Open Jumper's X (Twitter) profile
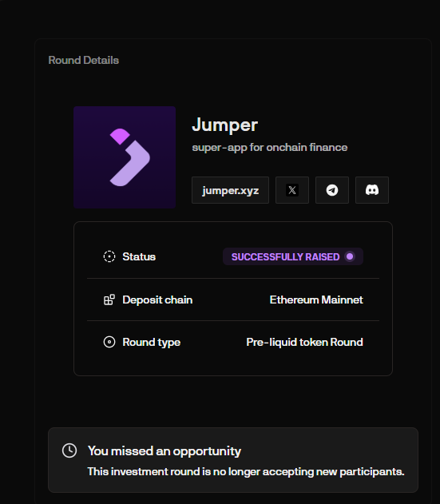The image size is (440, 504). pyautogui.click(x=292, y=190)
